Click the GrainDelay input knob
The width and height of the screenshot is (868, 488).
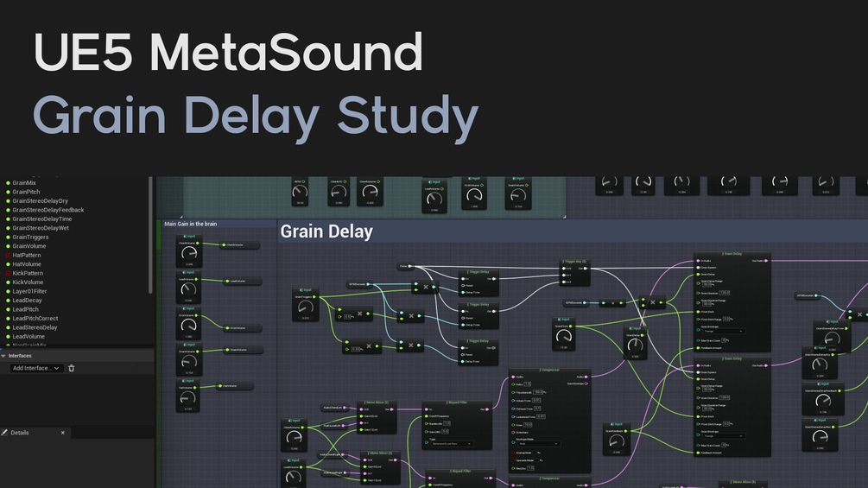635,345
